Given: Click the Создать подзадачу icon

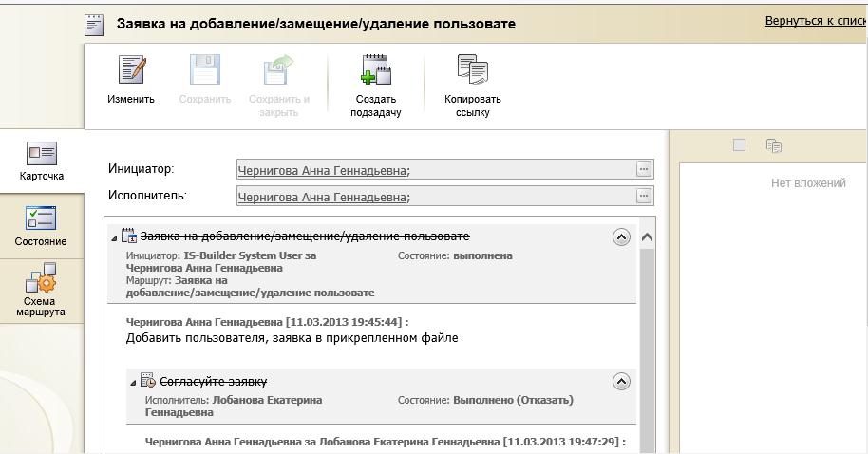Looking at the screenshot, I should [x=376, y=70].
